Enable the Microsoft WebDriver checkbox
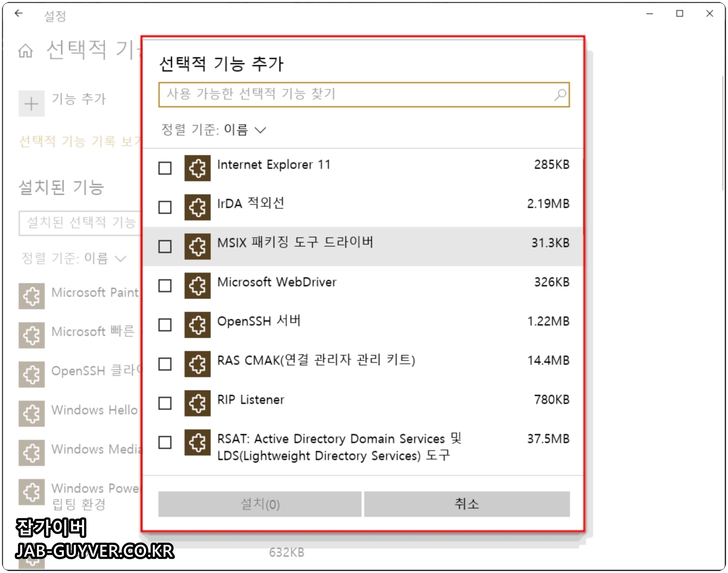 pyautogui.click(x=165, y=285)
